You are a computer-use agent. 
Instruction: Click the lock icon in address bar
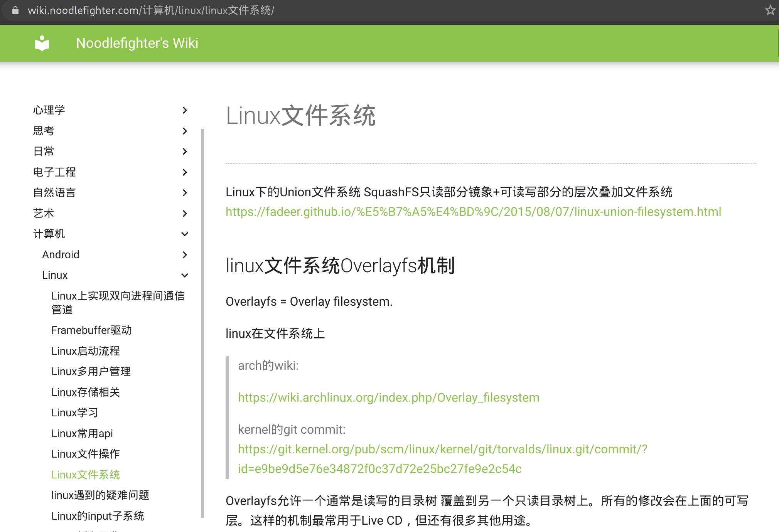(x=15, y=10)
